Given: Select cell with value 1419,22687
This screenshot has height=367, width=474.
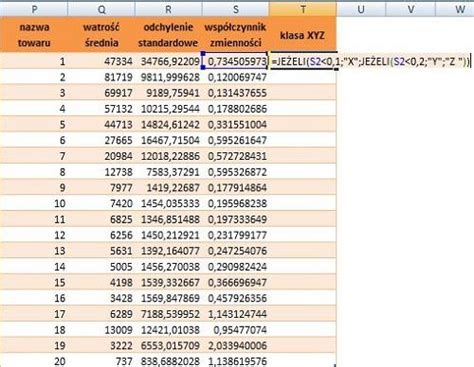Looking at the screenshot, I should tap(168, 188).
